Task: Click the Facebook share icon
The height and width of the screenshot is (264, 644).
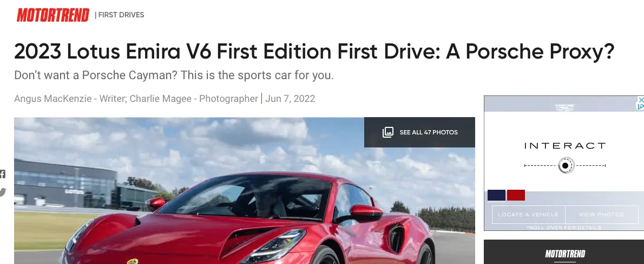Action: (3, 173)
